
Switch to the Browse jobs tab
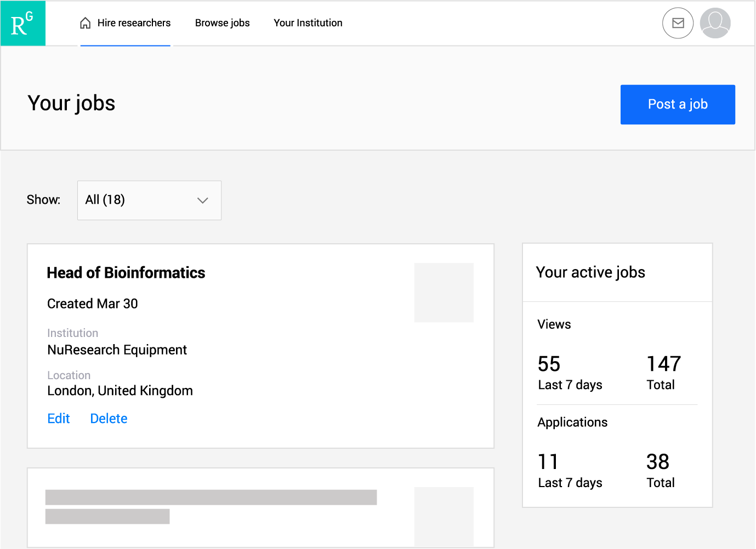(222, 22)
